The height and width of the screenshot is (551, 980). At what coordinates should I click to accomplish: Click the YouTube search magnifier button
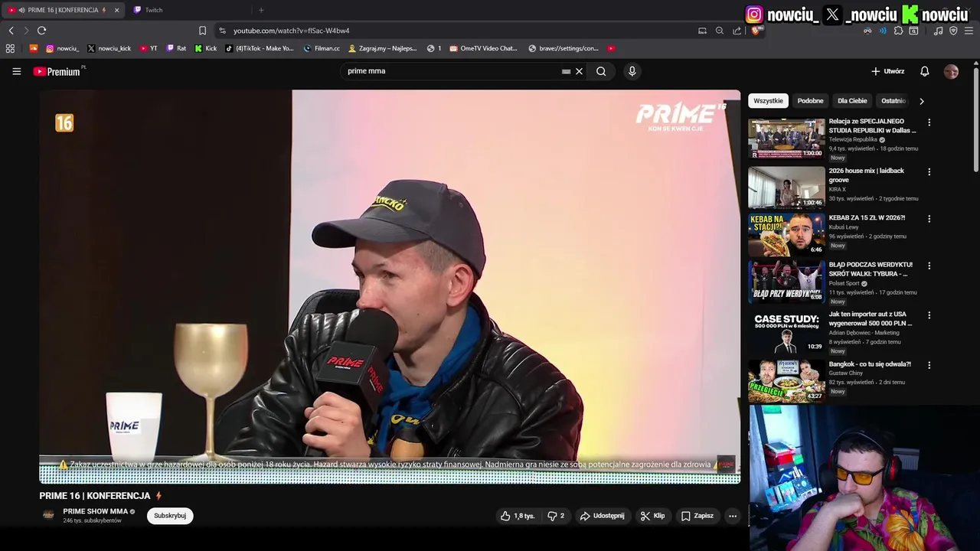pyautogui.click(x=601, y=71)
